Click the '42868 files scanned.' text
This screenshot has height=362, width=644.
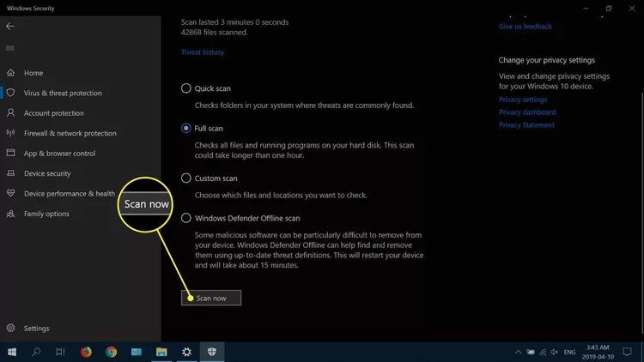coord(214,32)
